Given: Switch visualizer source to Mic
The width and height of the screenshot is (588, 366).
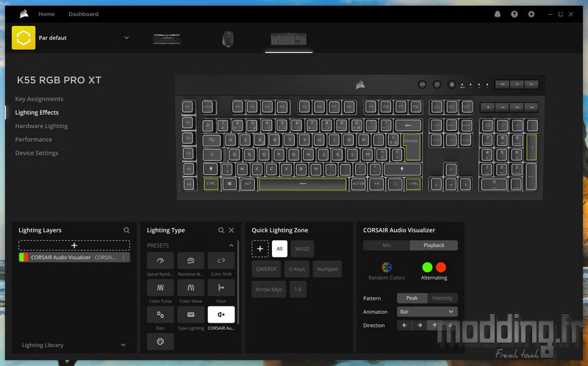Looking at the screenshot, I should point(387,245).
